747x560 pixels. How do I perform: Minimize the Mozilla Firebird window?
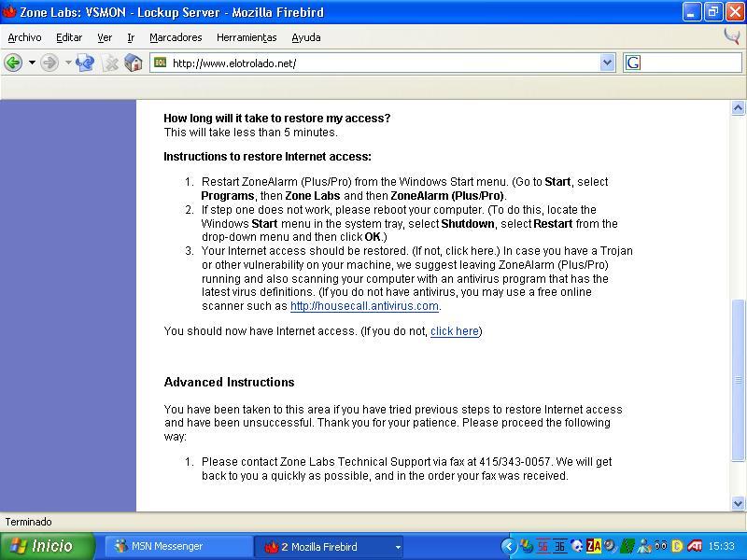[x=691, y=12]
